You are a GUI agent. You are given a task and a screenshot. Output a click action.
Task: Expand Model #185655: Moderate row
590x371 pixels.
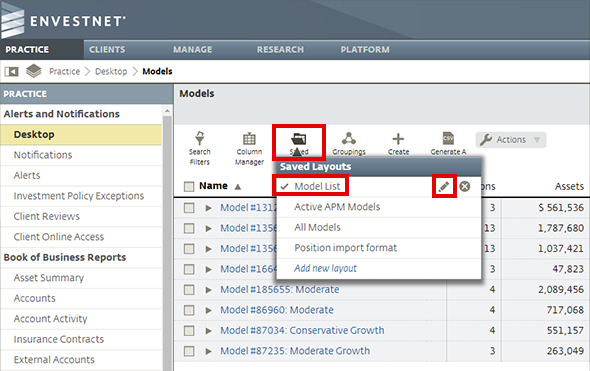[x=208, y=290]
